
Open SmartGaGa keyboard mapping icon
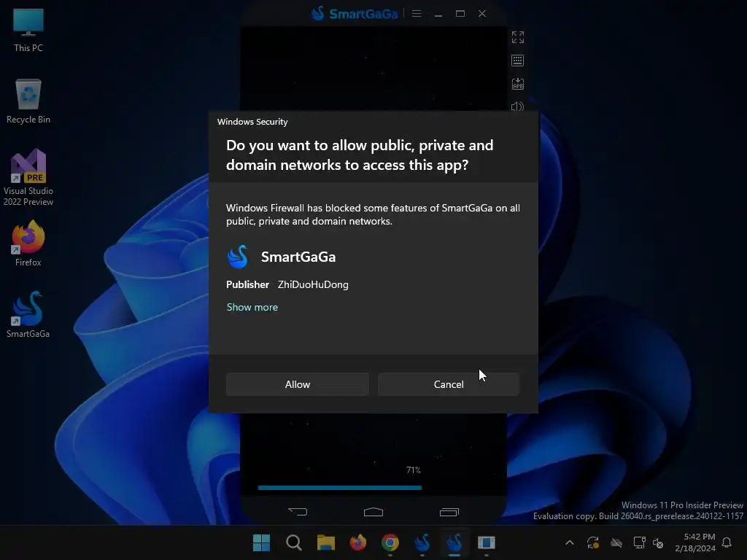pyautogui.click(x=517, y=61)
